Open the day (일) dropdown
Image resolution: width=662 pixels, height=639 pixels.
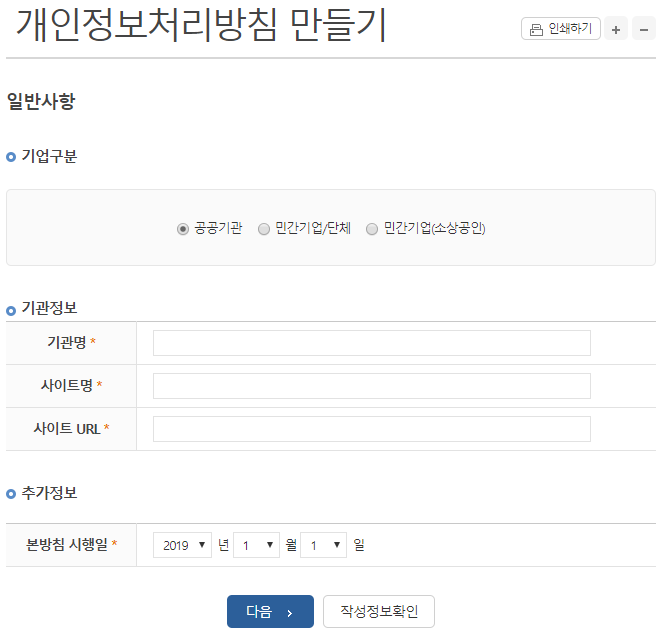(323, 545)
